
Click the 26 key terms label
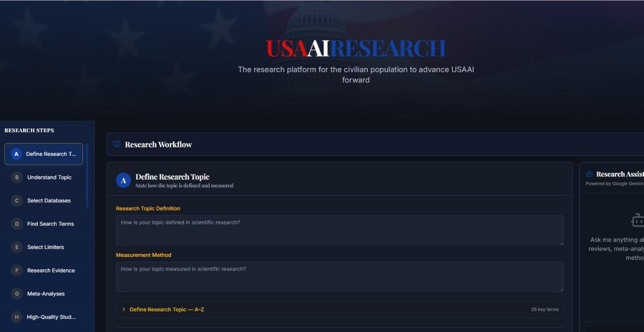point(545,309)
